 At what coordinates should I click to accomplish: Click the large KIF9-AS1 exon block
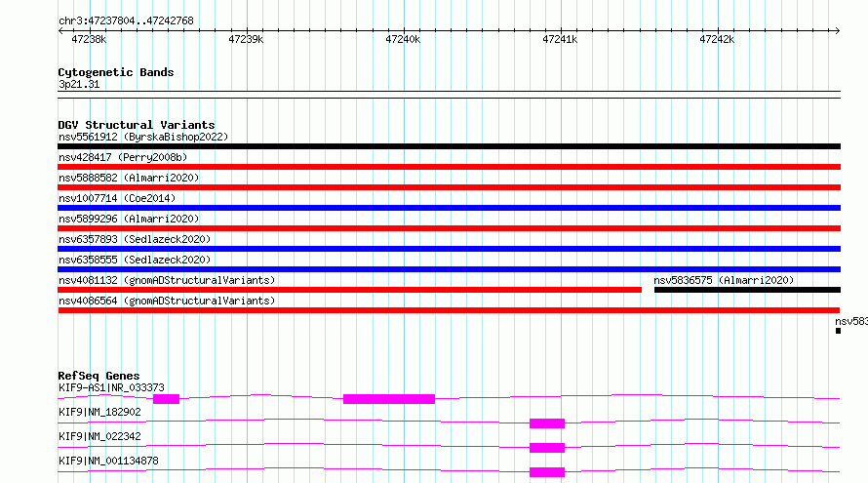tap(389, 399)
